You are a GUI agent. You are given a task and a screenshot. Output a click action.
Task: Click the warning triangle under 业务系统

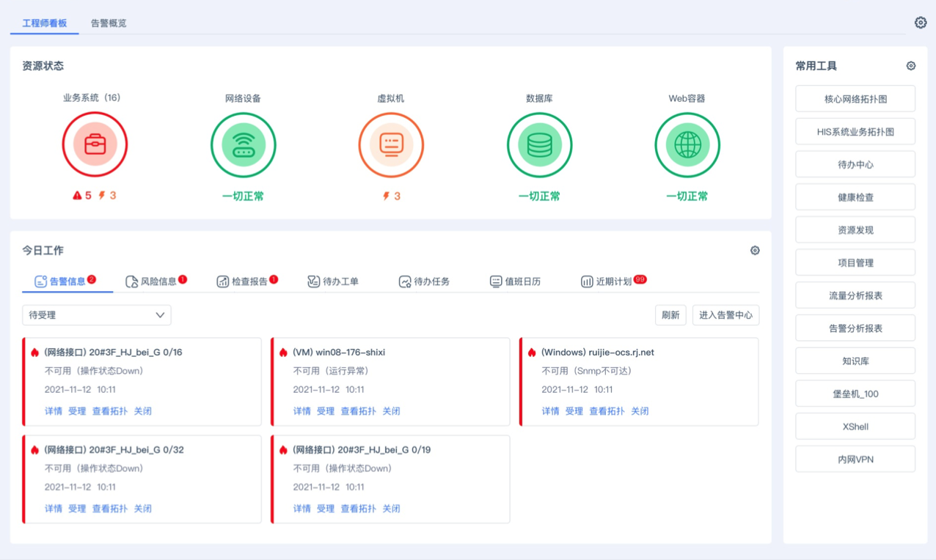click(x=76, y=195)
